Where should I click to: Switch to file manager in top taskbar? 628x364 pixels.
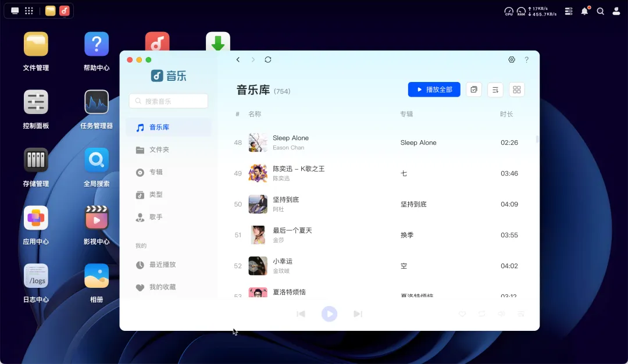coord(50,11)
